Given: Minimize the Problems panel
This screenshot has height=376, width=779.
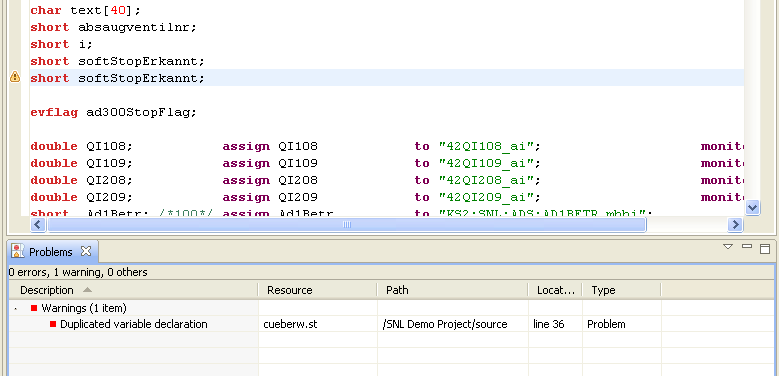Looking at the screenshot, I should tap(747, 246).
